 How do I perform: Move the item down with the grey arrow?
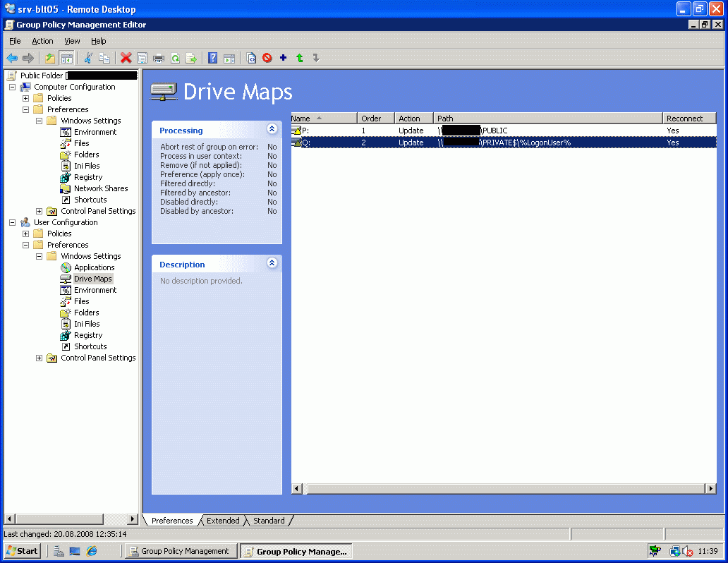click(x=316, y=58)
